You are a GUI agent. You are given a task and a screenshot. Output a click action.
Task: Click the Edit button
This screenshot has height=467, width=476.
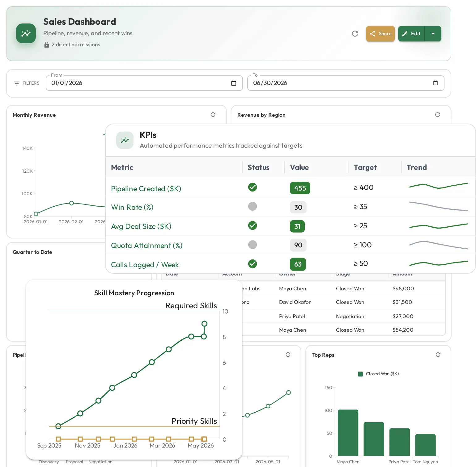pyautogui.click(x=411, y=34)
